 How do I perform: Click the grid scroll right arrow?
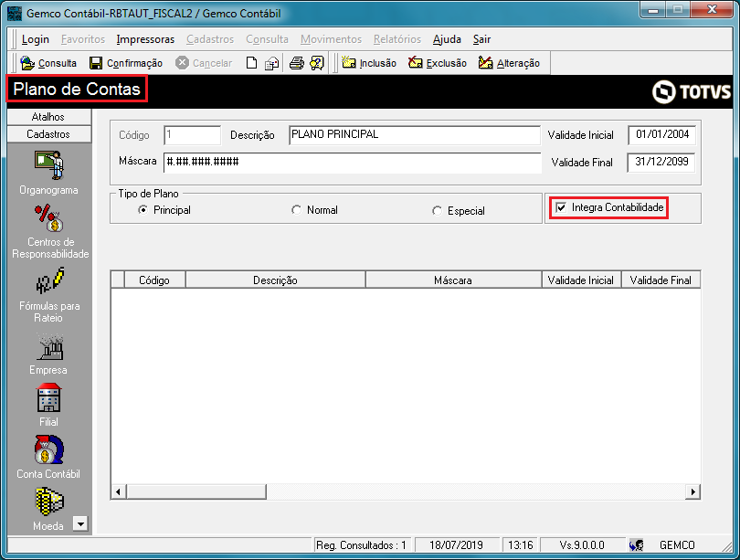(x=692, y=492)
